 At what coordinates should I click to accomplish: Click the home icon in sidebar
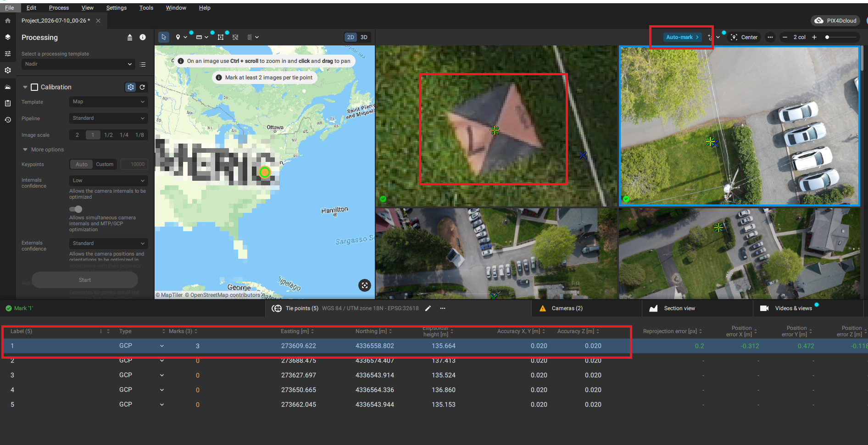8,21
